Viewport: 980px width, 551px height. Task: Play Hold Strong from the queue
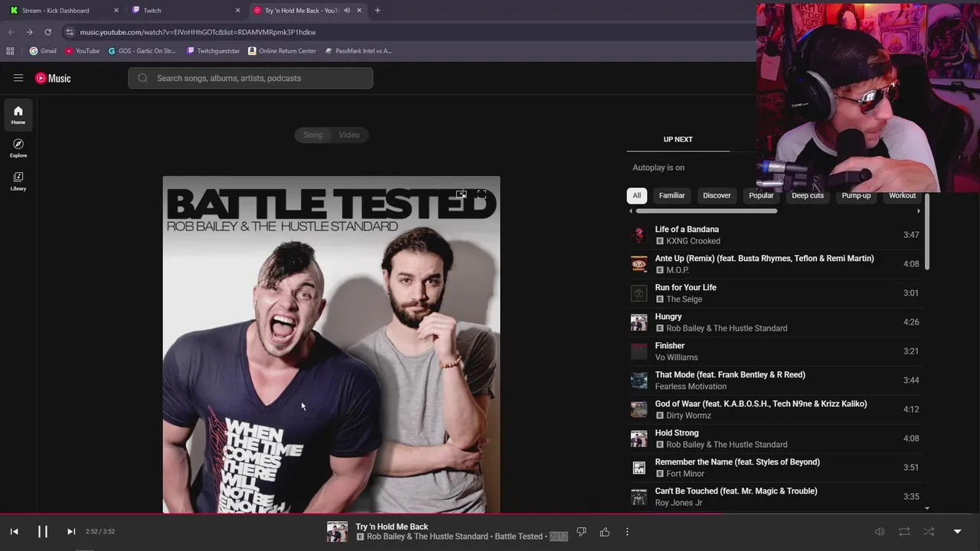click(x=775, y=439)
